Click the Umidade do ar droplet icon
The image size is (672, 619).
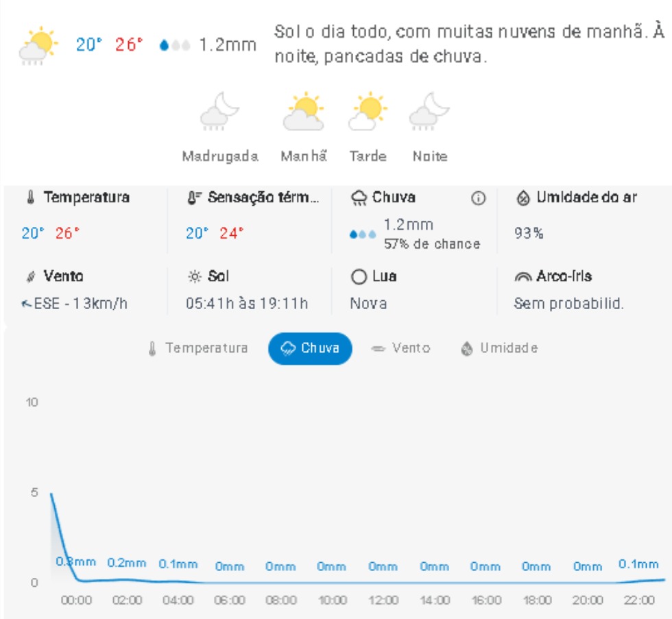[x=523, y=199]
